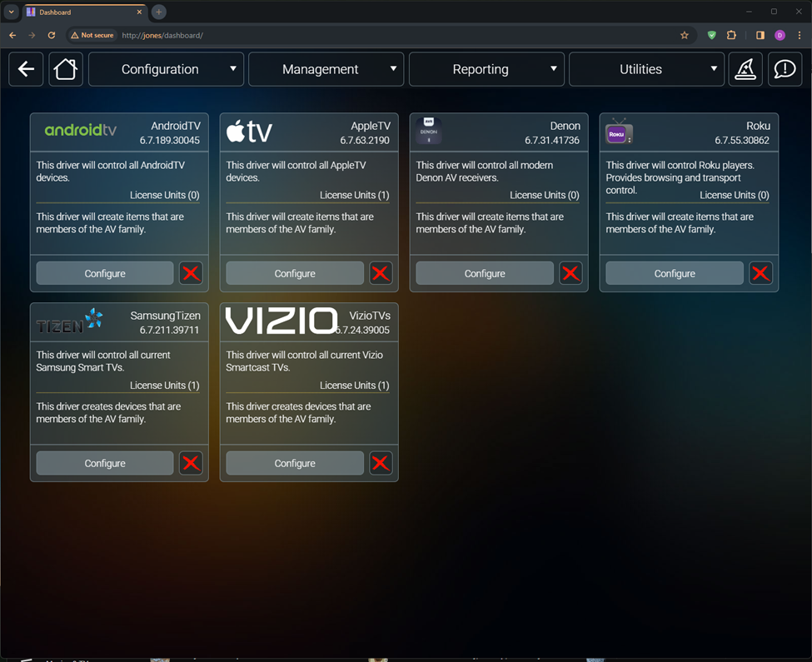Toggle the browser side panel icon

pyautogui.click(x=760, y=35)
